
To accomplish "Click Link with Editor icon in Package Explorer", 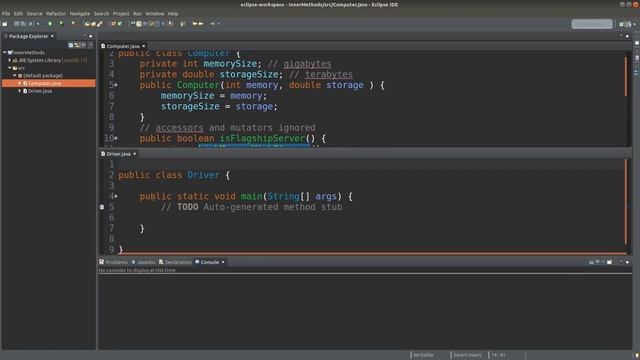I will 77,44.
